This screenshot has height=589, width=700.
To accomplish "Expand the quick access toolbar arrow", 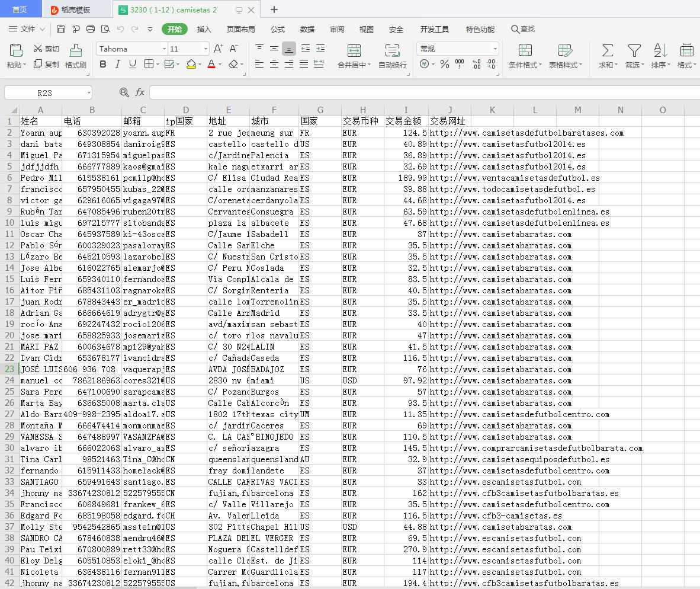I will [150, 29].
